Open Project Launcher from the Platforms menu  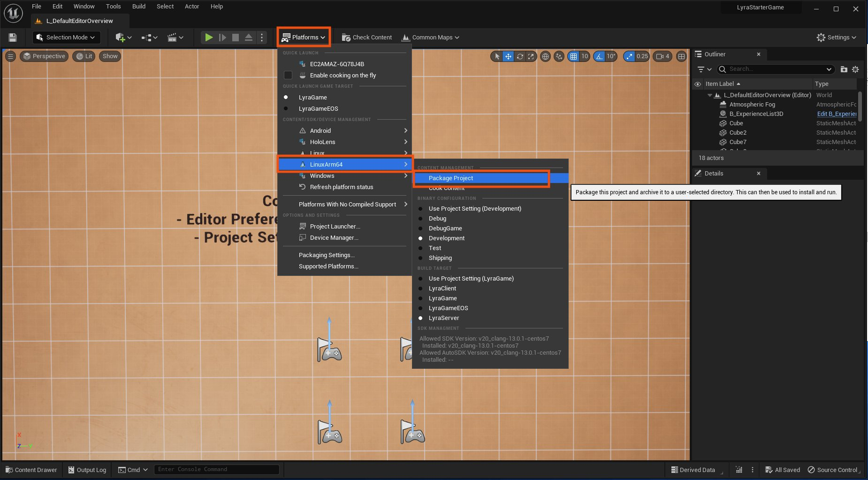344,226
